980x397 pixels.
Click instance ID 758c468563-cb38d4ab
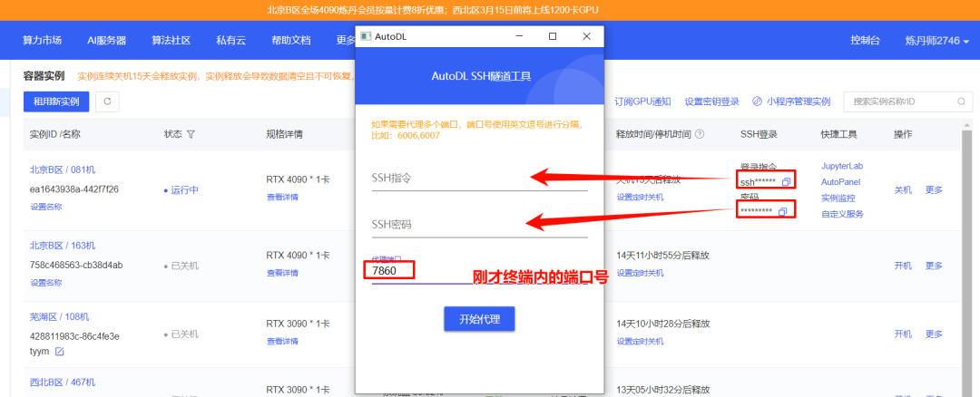pos(76,265)
